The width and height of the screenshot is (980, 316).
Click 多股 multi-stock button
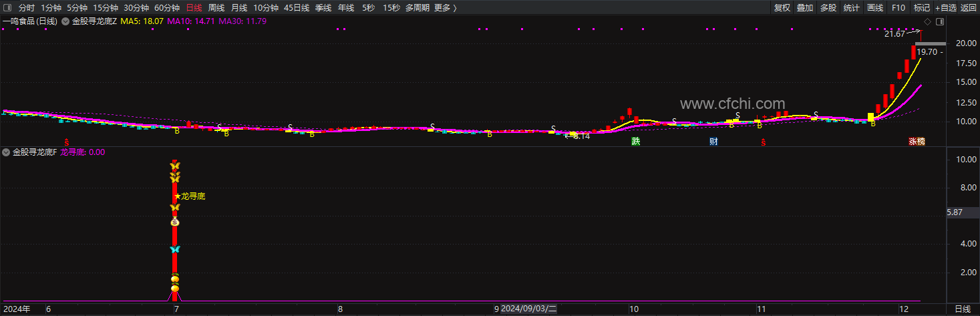pyautogui.click(x=828, y=8)
